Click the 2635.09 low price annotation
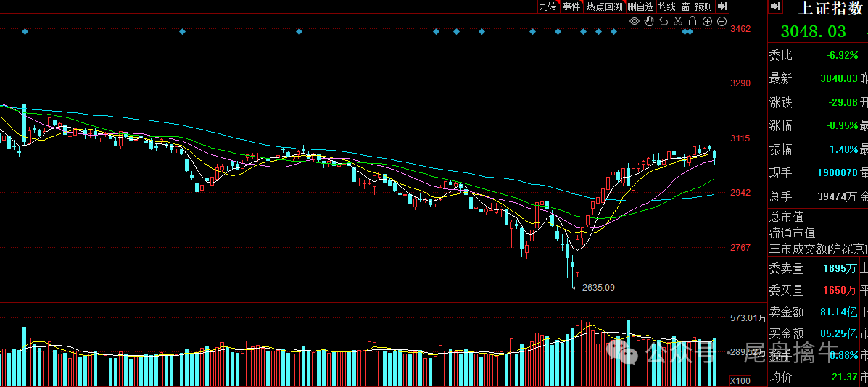The image size is (868, 387). click(598, 288)
